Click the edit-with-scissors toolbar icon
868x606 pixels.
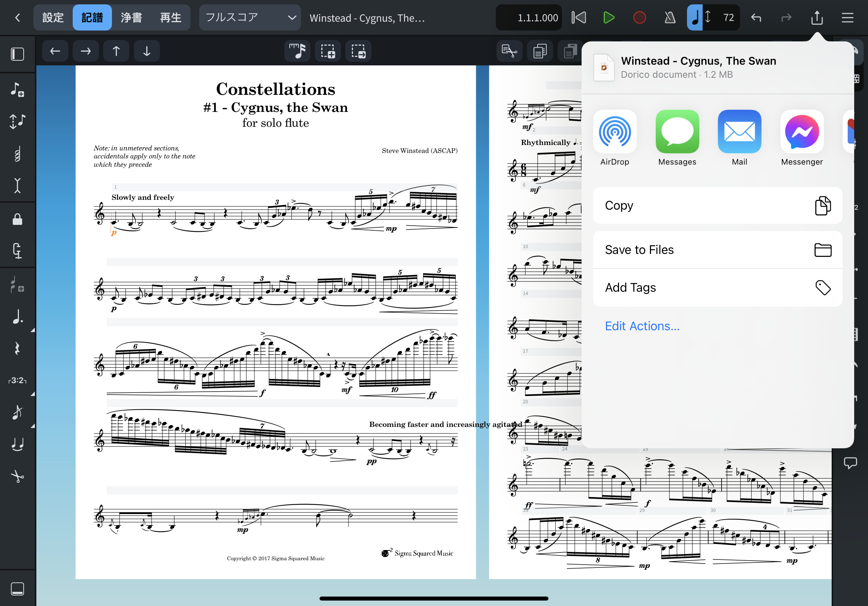[x=510, y=51]
